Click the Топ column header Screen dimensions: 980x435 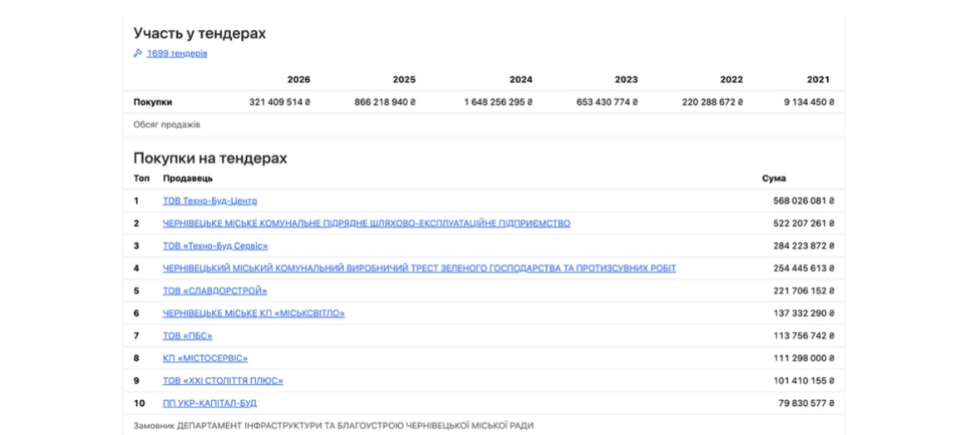tap(141, 179)
